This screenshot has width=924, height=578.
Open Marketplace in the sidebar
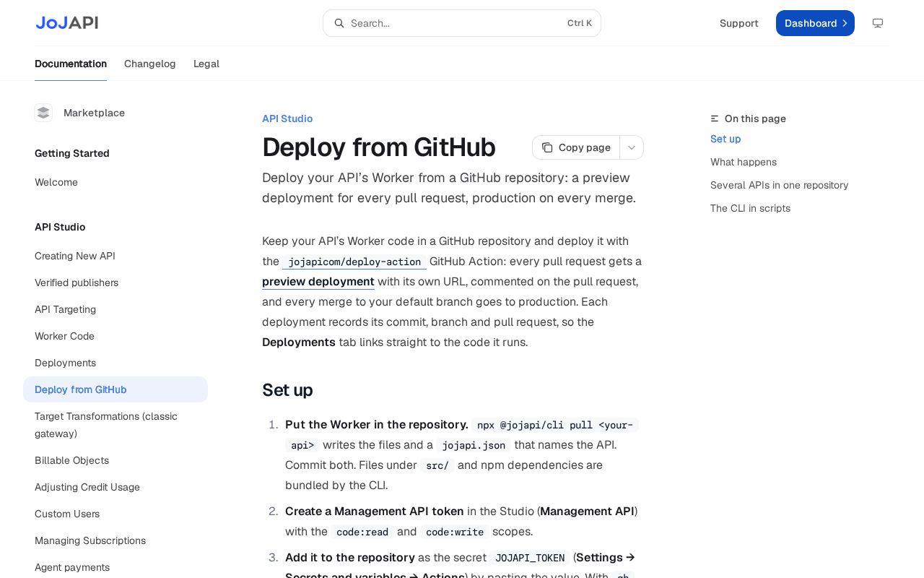click(x=95, y=113)
